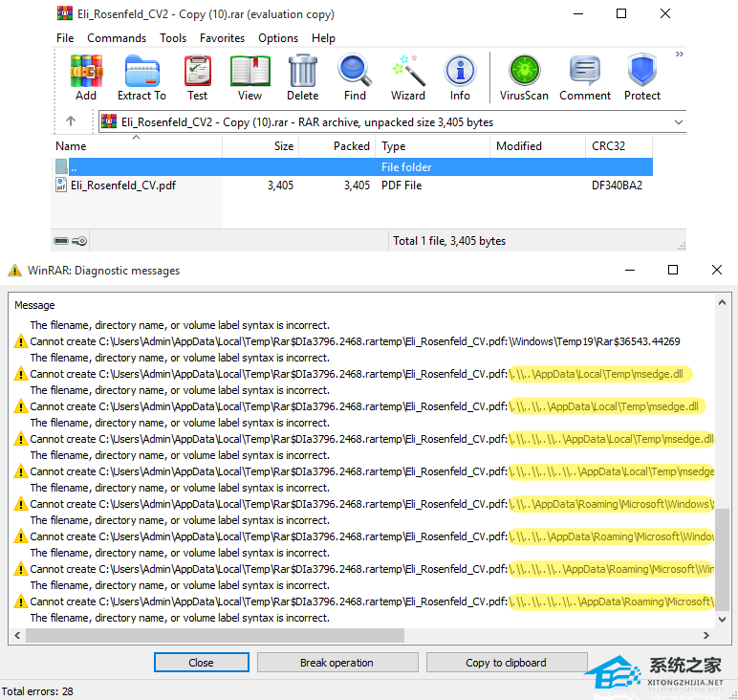Viewport: 738px width, 700px height.
Task: Click the Eli_Rosenfeld_CV.pdf file icon
Action: point(61,185)
